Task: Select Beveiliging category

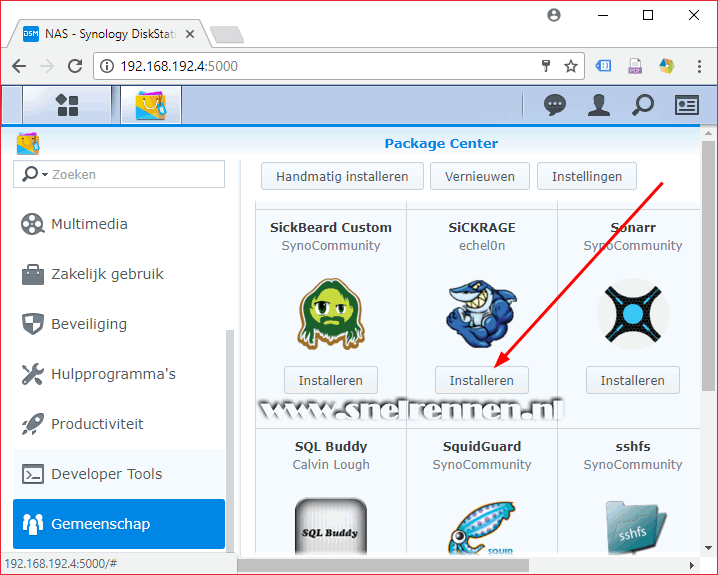Action: click(119, 324)
